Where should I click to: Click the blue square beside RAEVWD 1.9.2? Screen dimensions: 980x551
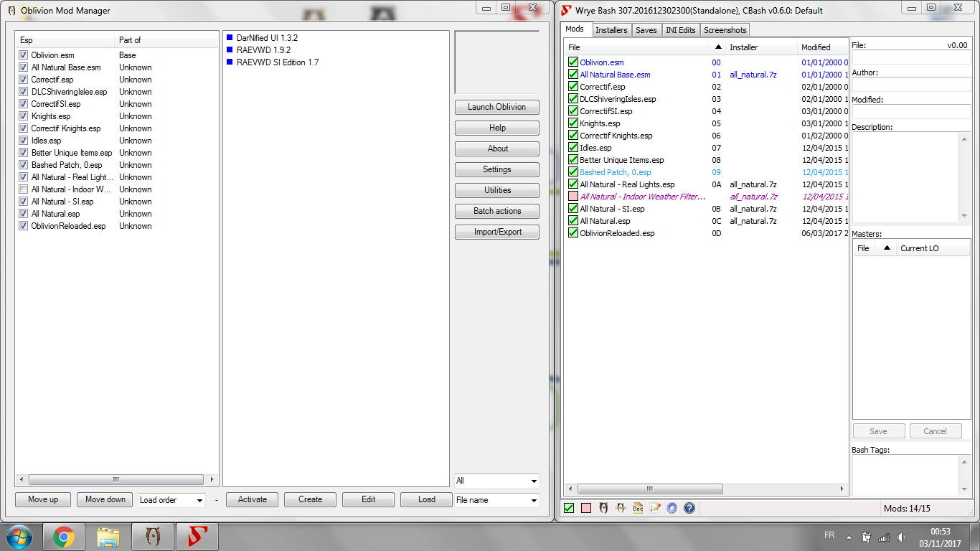click(230, 50)
